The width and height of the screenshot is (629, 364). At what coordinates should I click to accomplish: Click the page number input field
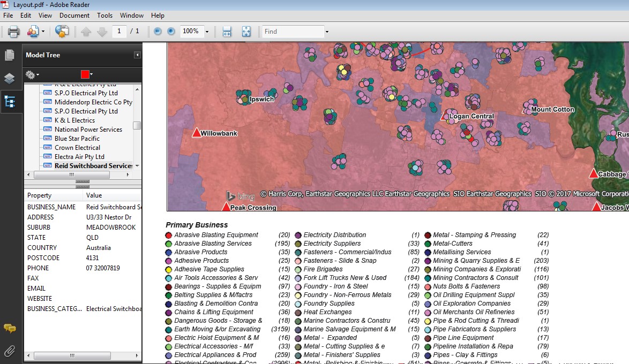point(118,31)
